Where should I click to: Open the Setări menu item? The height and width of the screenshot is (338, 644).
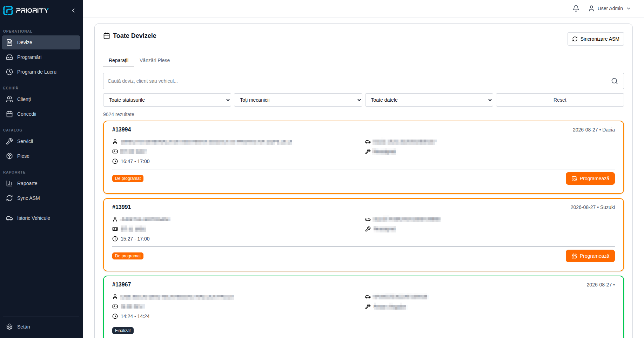coord(41,327)
